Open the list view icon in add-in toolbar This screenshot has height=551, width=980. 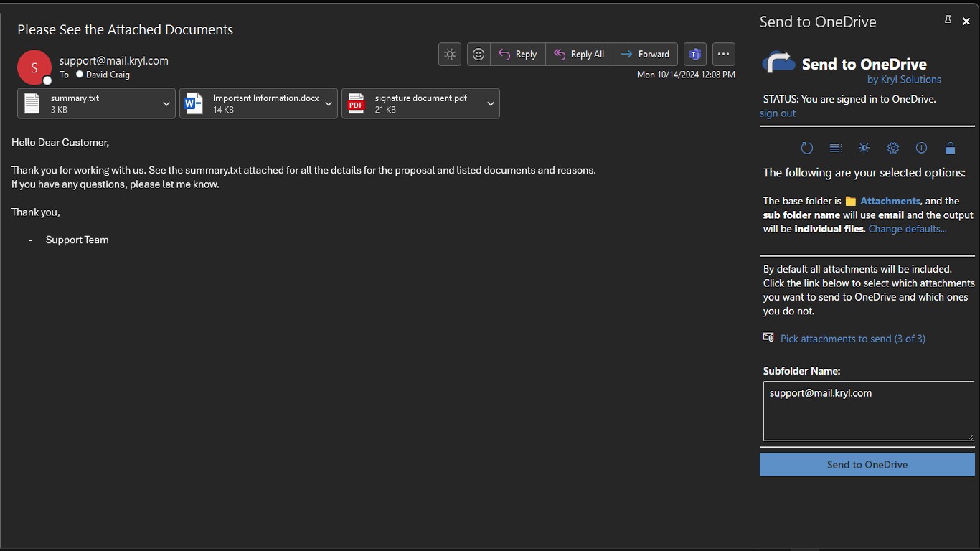(x=836, y=149)
